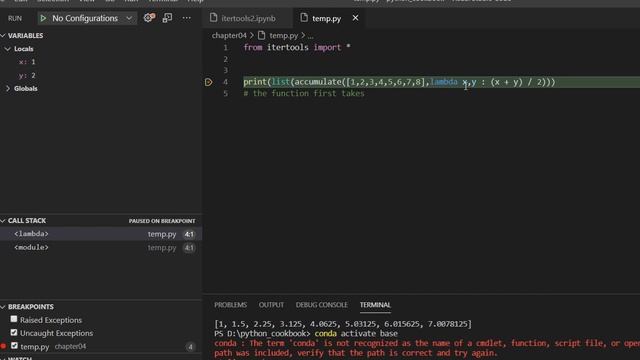Click current-line debug arrow in gutter at line 4

tap(209, 82)
